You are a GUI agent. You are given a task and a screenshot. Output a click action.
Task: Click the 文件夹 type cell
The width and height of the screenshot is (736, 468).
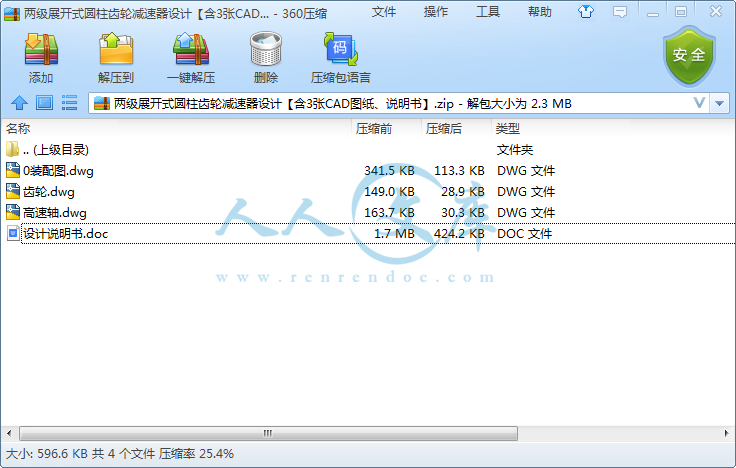coord(515,150)
